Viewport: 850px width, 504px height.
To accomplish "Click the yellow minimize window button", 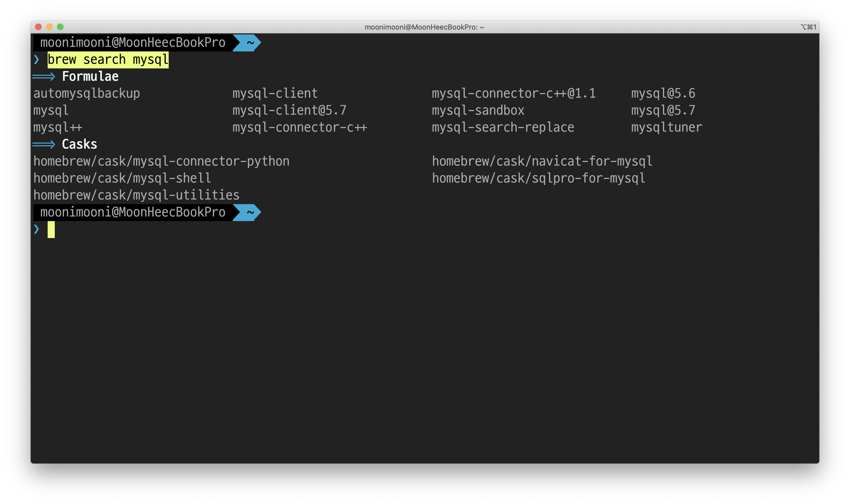I will 49,27.
